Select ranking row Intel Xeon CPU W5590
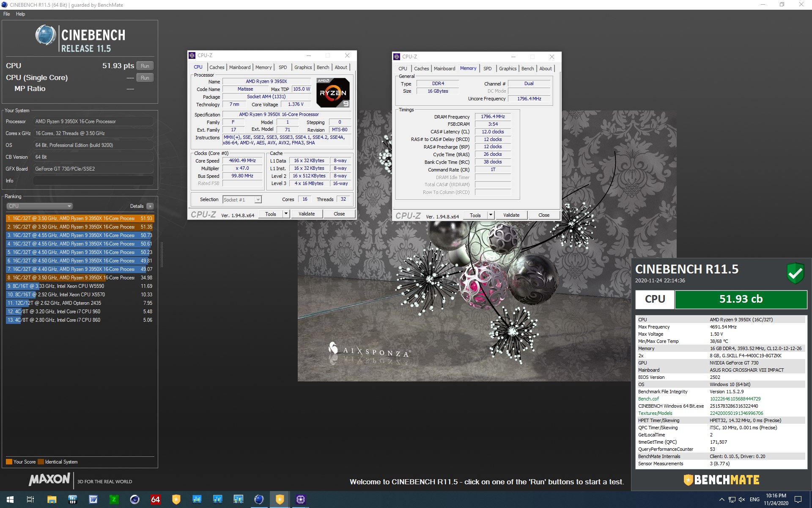Viewport: 812px width, 508px height. click(x=80, y=286)
